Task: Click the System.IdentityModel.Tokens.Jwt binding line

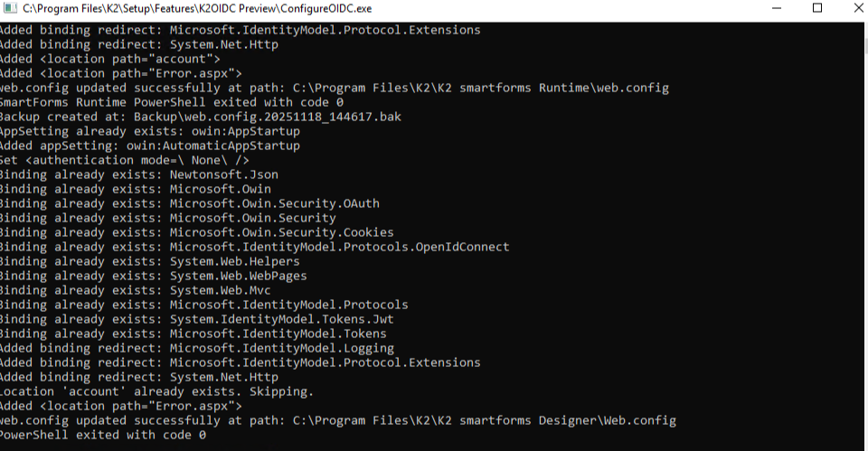Action: (x=196, y=319)
